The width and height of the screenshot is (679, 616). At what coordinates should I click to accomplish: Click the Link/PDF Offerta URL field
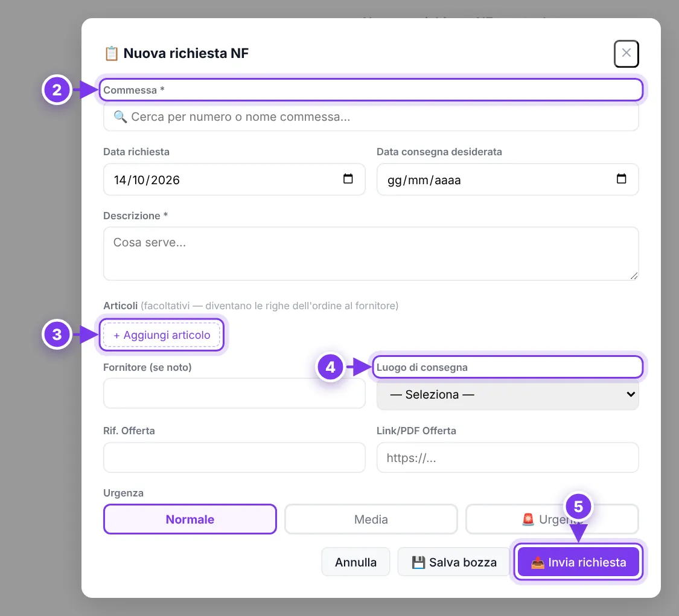pos(508,457)
